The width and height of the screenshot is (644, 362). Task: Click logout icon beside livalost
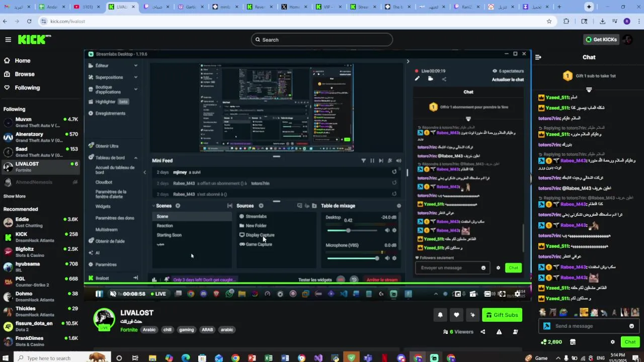pyautogui.click(x=135, y=278)
